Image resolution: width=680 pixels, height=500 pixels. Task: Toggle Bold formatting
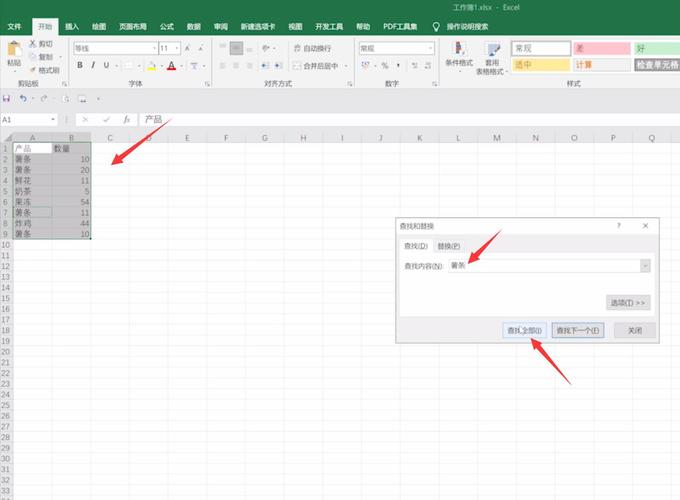point(80,65)
